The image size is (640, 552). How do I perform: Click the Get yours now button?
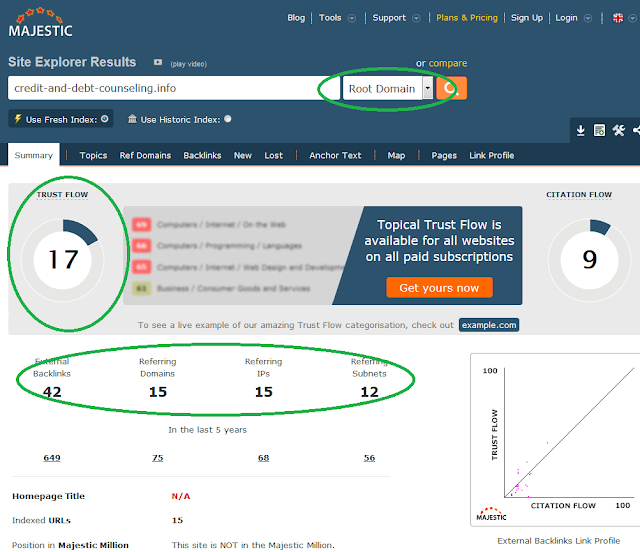(x=439, y=287)
